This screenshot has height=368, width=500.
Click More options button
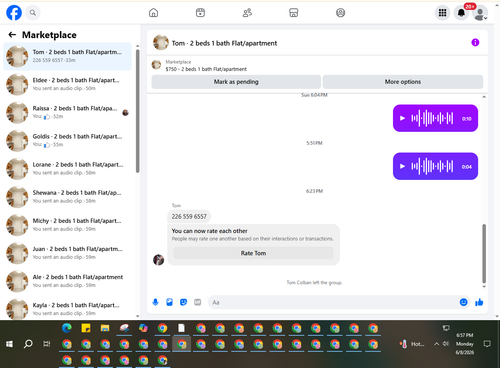[403, 82]
